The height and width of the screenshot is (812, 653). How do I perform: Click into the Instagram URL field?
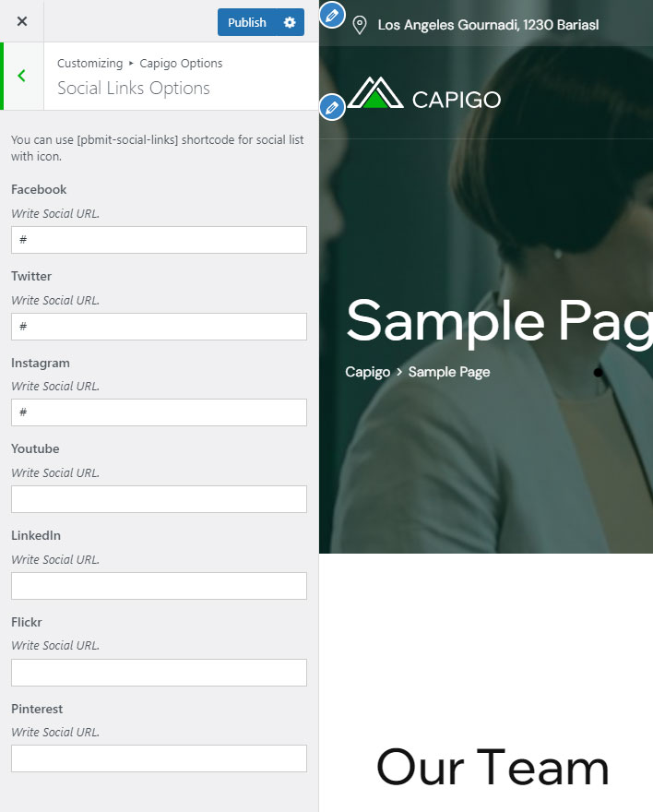point(159,412)
